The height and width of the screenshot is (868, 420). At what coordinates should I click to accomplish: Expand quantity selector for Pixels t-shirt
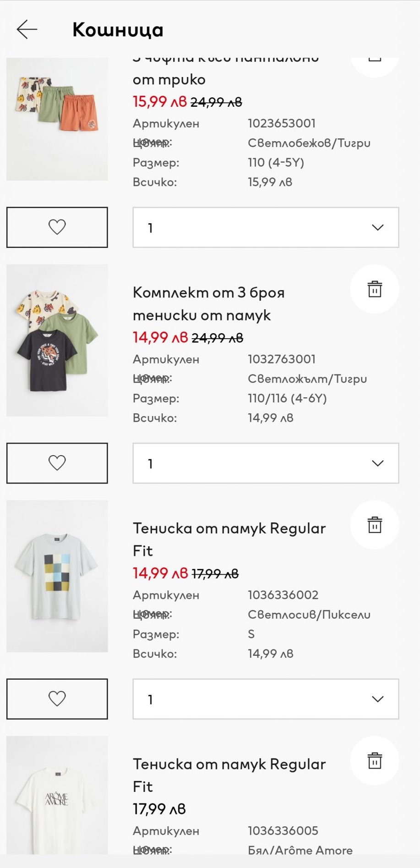coord(266,699)
